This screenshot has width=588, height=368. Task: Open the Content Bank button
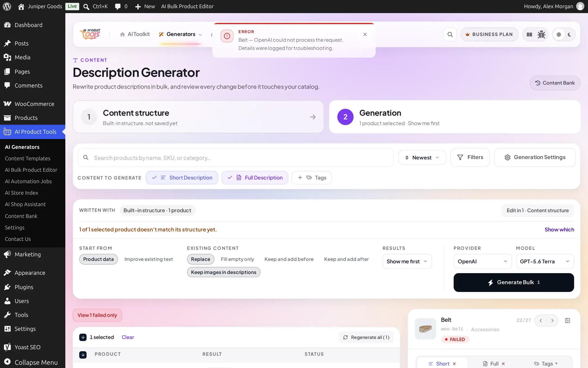click(555, 83)
